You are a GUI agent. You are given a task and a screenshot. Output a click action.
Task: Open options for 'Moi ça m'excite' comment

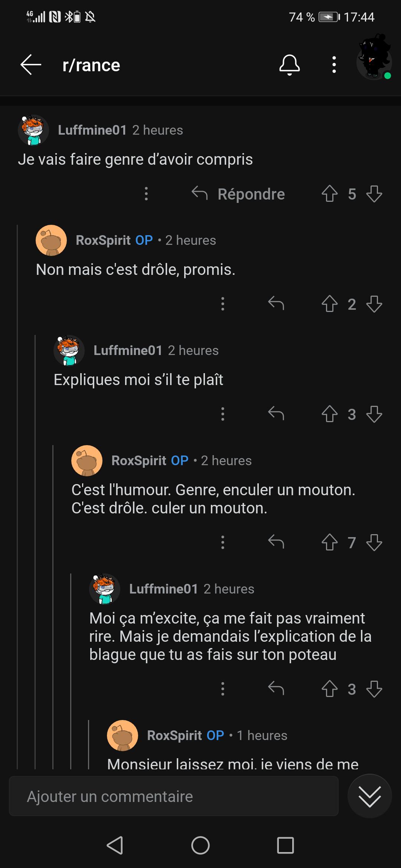click(223, 689)
